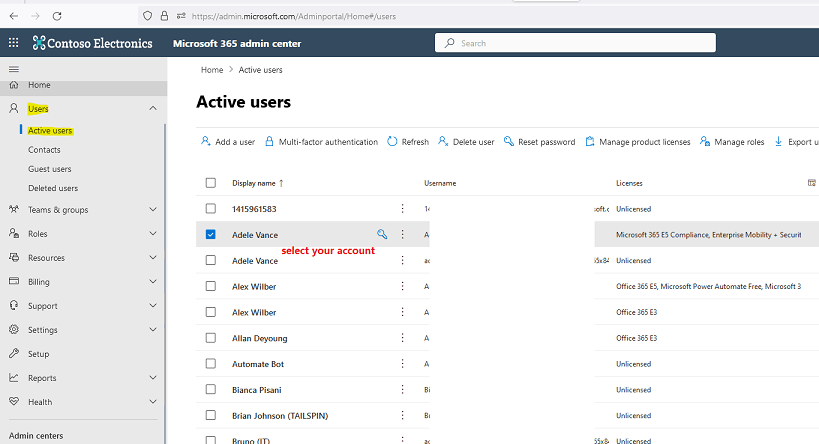Open Deleted users in sidebar
Screen dimensions: 819x444
click(x=53, y=188)
